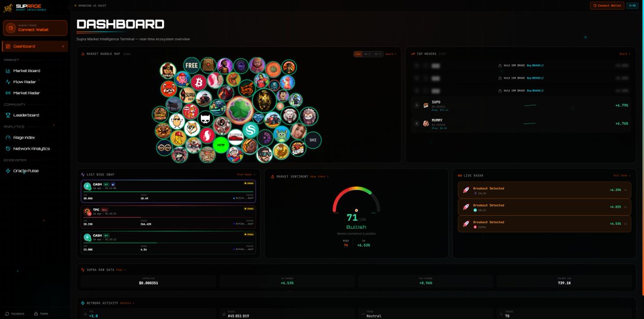
Task: Click Buy $RAGE link for Hold 20M row
Action: (535, 66)
